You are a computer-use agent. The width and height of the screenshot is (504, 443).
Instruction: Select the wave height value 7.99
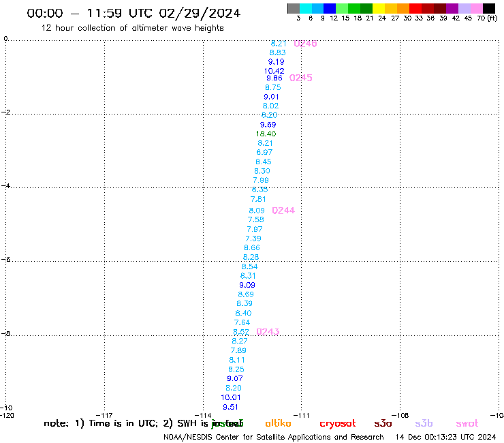point(261,180)
